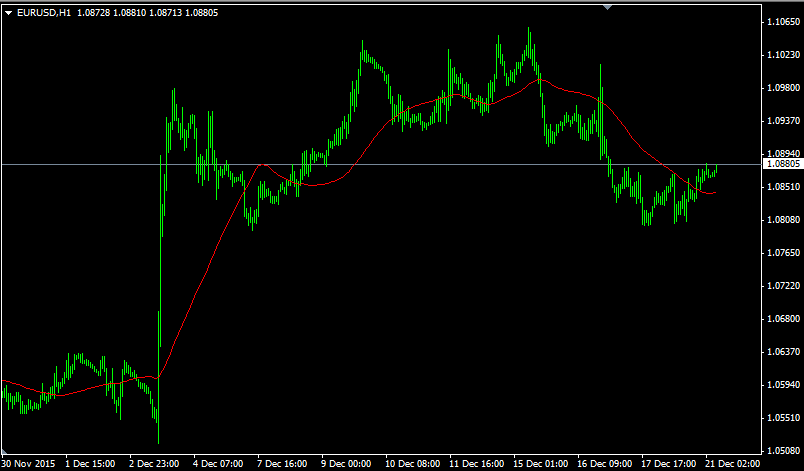Click the 30 Nov 2015 date label

point(29,464)
